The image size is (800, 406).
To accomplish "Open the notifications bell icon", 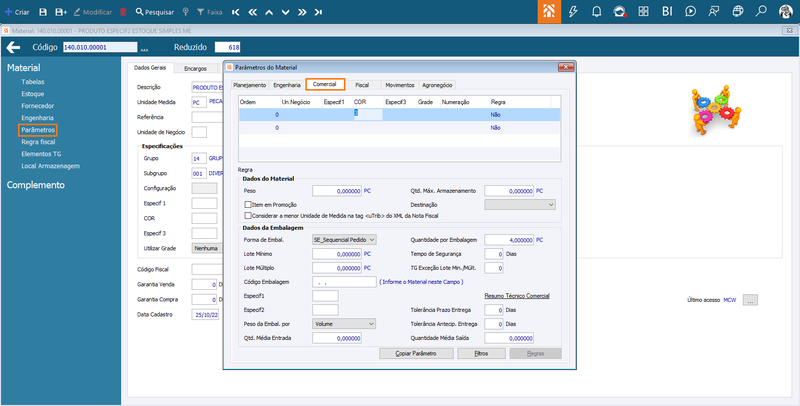I will 597,11.
